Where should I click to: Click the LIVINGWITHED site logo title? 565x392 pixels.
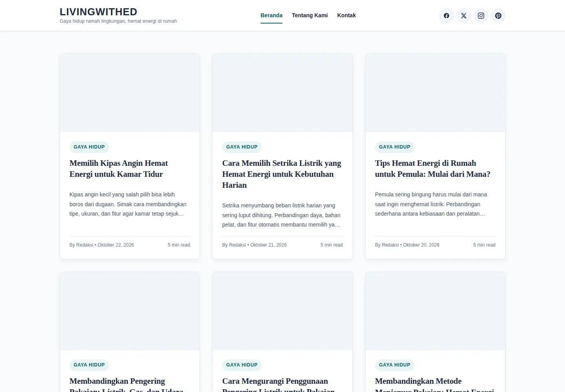tap(98, 12)
